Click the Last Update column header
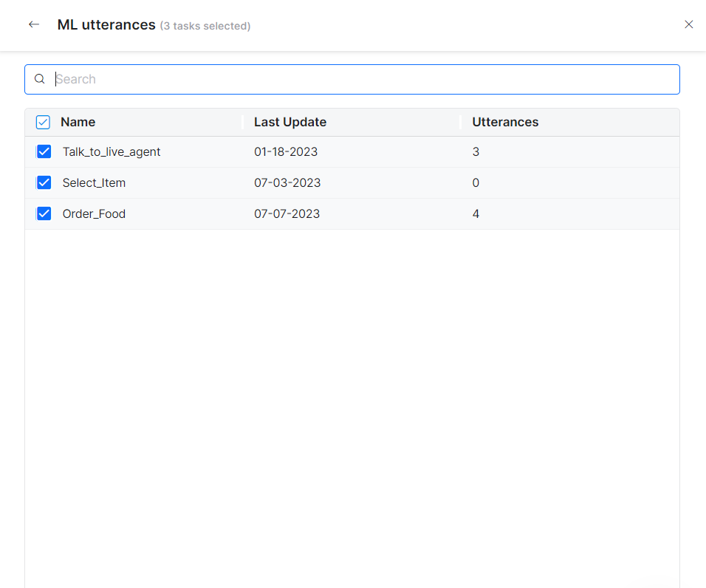 coord(290,122)
